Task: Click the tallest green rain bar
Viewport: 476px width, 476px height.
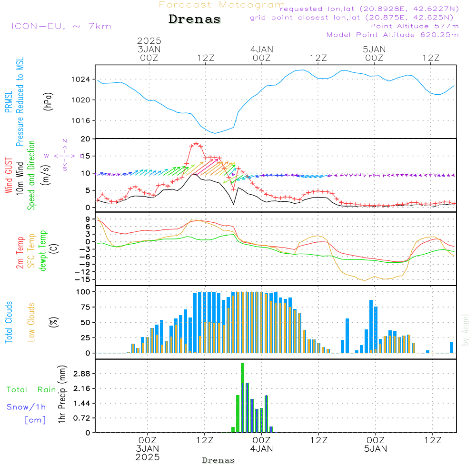Action: 243,397
